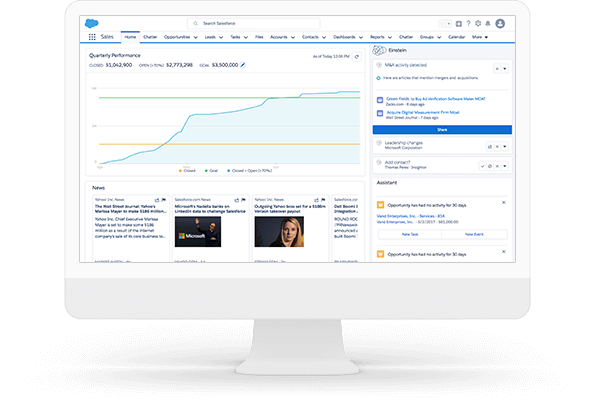Open the M&A activity insight dropdown menu
This screenshot has width=600, height=400.
(x=505, y=69)
